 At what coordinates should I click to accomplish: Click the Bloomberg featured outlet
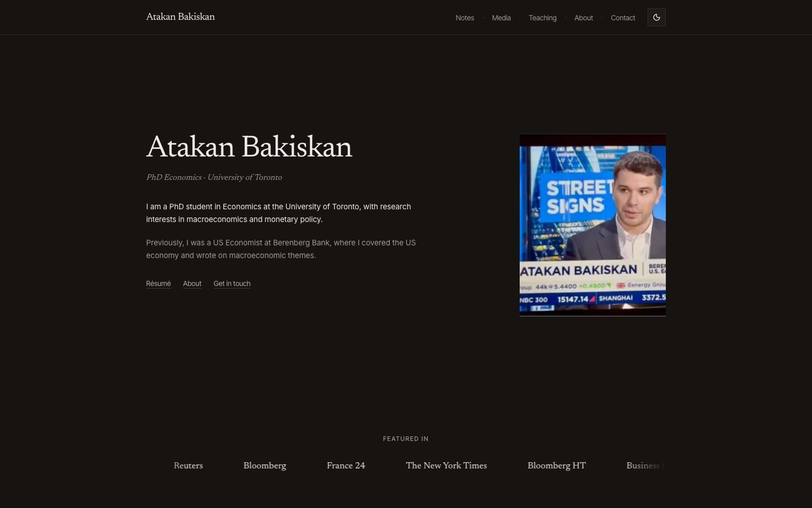[265, 465]
